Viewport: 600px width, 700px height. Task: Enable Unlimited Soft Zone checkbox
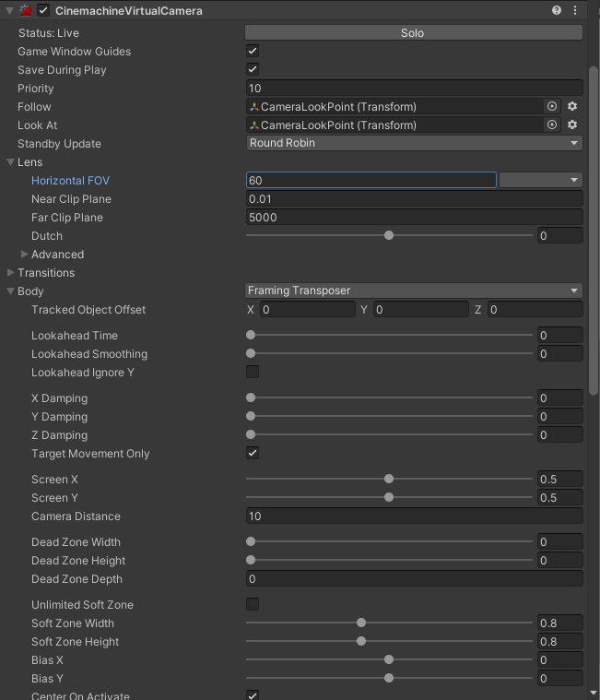coord(253,604)
